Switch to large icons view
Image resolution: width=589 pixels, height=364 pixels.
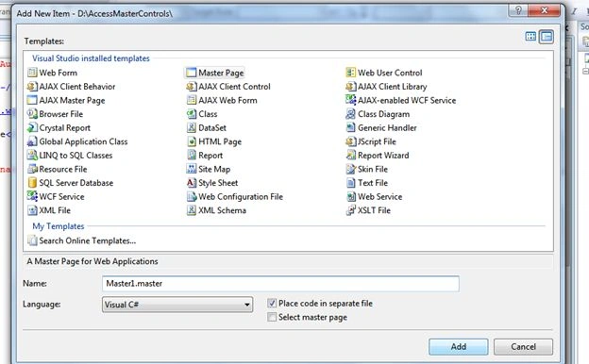point(530,37)
